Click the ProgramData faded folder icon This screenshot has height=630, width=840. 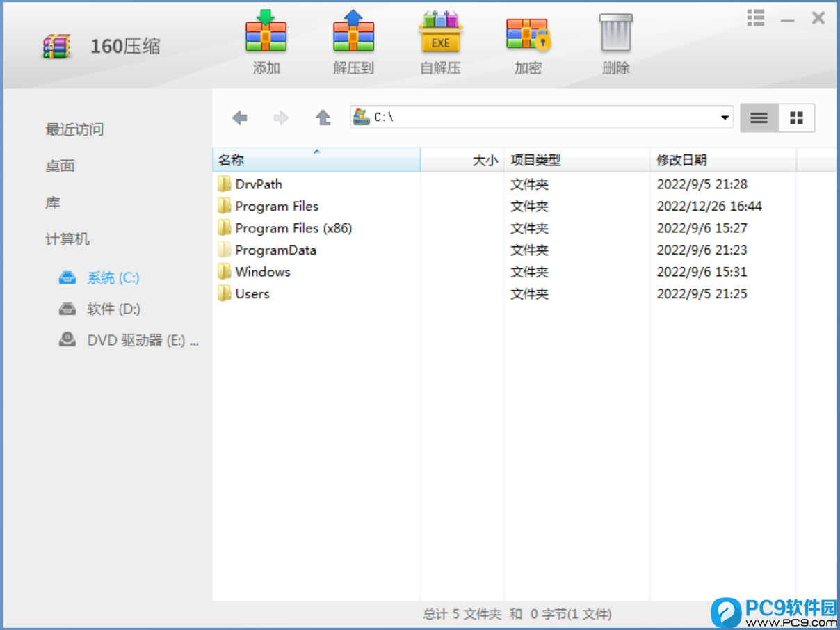[224, 250]
